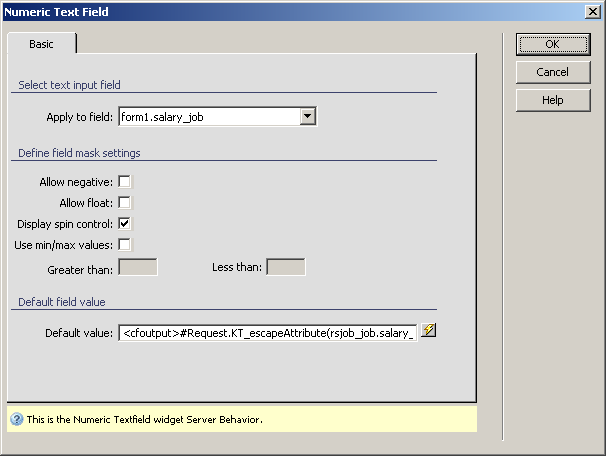Viewport: 606px width, 456px height.
Task: Click the Less than input box
Action: click(x=286, y=267)
